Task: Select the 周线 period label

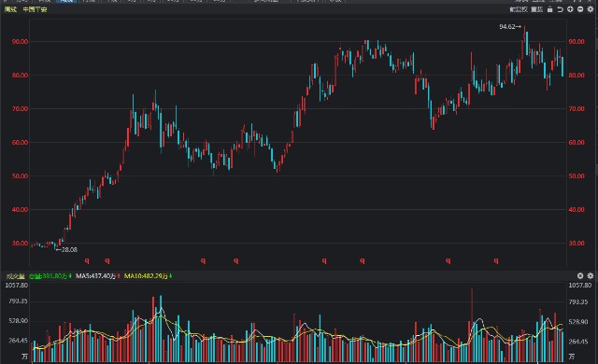Action: pos(10,9)
